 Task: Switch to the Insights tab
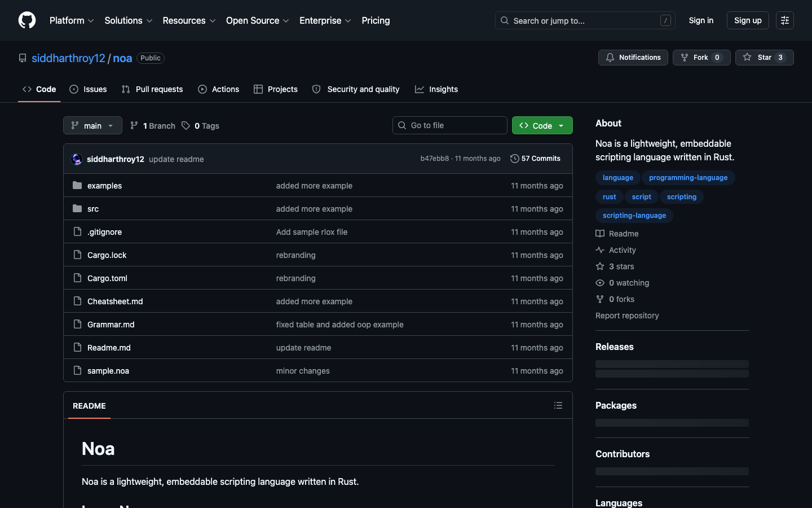tap(436, 89)
